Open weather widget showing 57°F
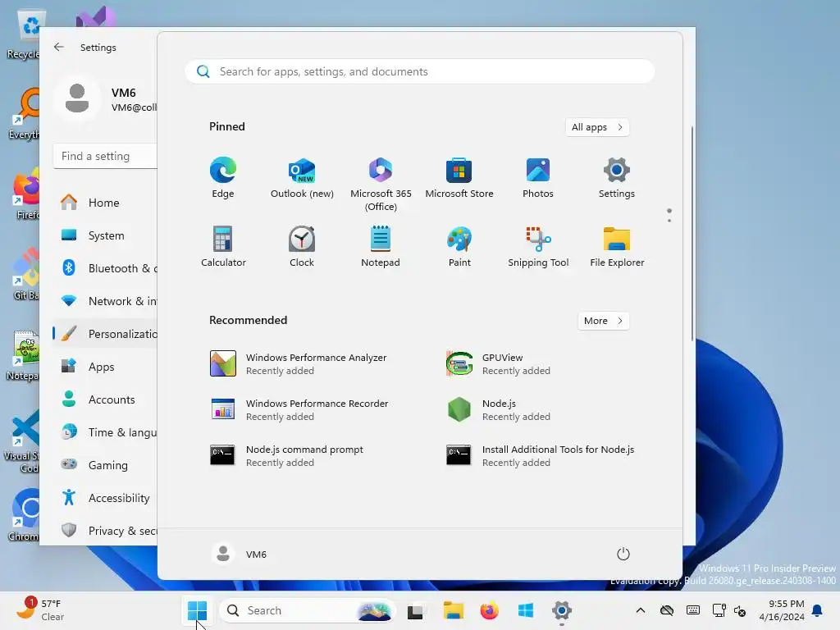The width and height of the screenshot is (840, 630). [41, 610]
